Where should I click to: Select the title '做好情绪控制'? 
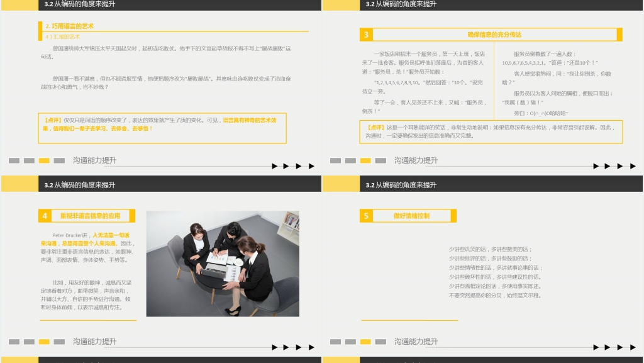411,216
